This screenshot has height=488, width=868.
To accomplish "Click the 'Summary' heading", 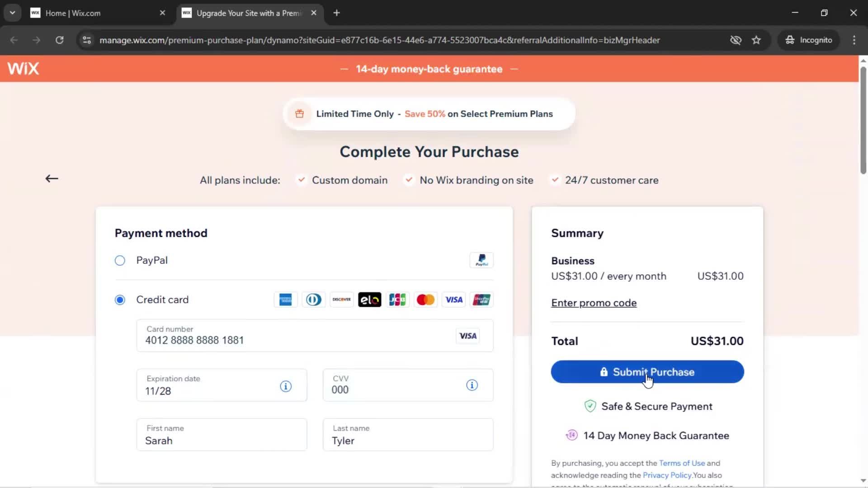I will point(577,233).
